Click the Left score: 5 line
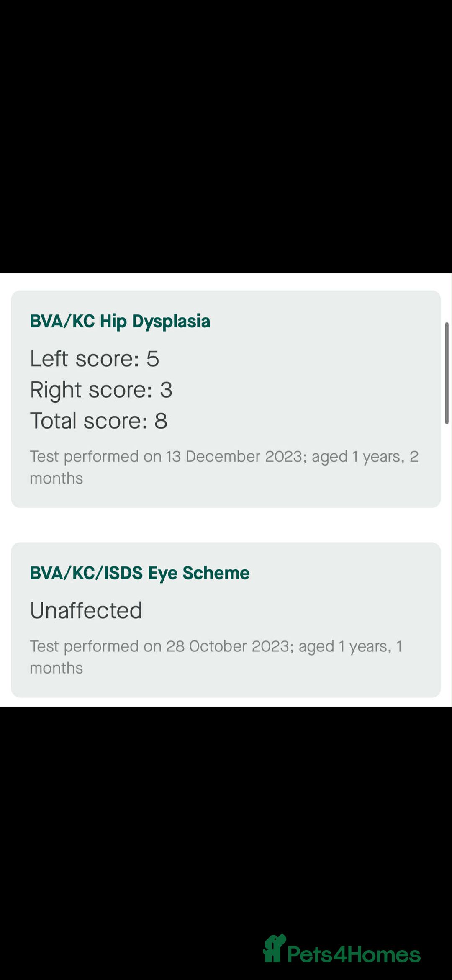Viewport: 452px width, 980px height. 95,359
